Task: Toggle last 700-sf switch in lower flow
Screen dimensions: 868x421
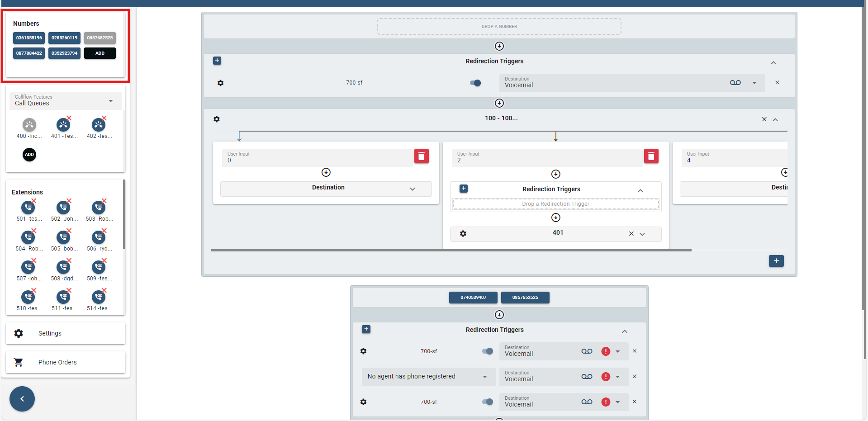Action: click(x=487, y=402)
